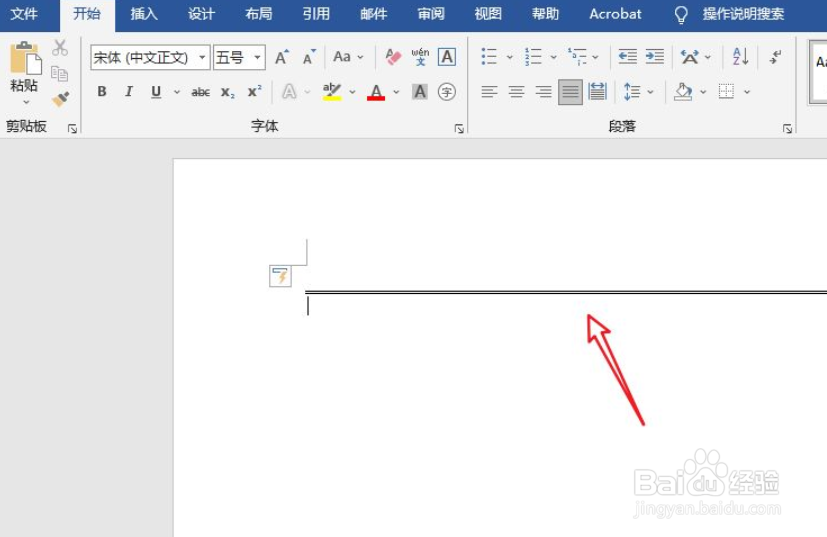Click the AutoCorrect options lightning icon
The height and width of the screenshot is (537, 827).
point(280,276)
